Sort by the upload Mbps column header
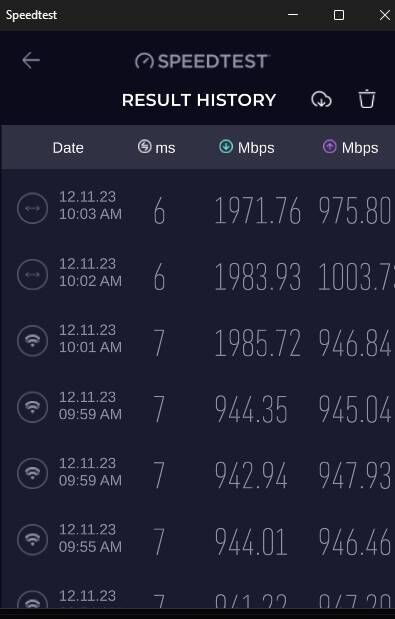Image resolution: width=395 pixels, height=619 pixels. pyautogui.click(x=350, y=148)
